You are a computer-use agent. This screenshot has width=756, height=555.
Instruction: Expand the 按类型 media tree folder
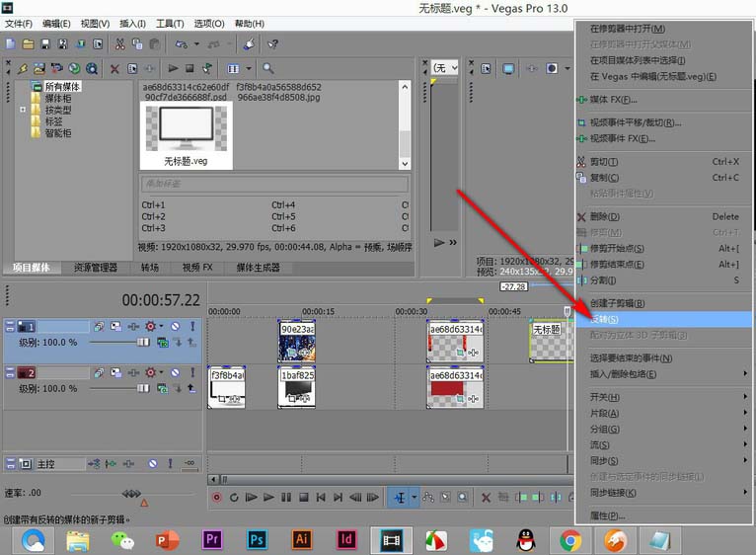tap(22, 110)
